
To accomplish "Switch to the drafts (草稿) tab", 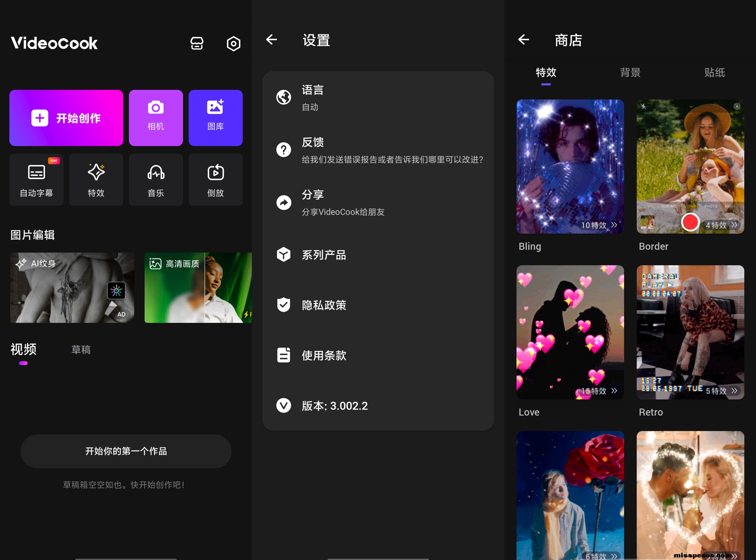I will tap(81, 350).
